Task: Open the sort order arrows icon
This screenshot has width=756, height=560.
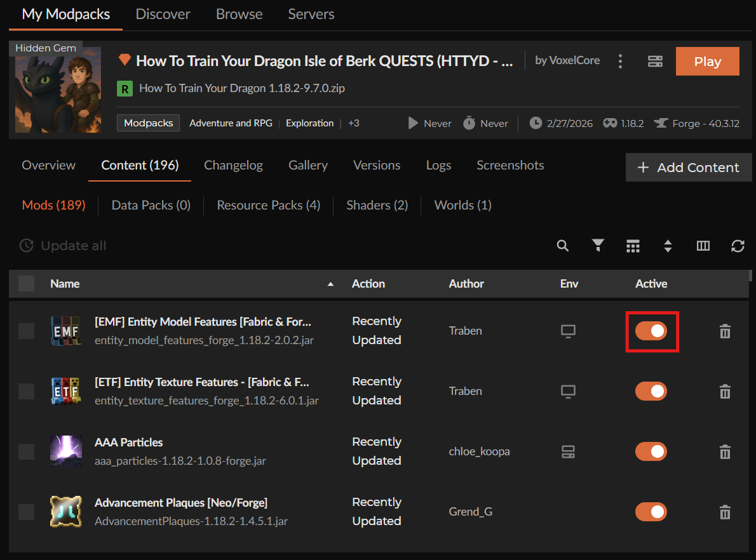Action: tap(668, 246)
